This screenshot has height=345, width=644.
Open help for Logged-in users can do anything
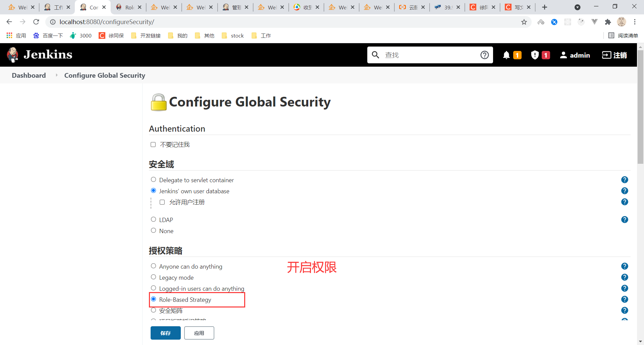click(625, 288)
